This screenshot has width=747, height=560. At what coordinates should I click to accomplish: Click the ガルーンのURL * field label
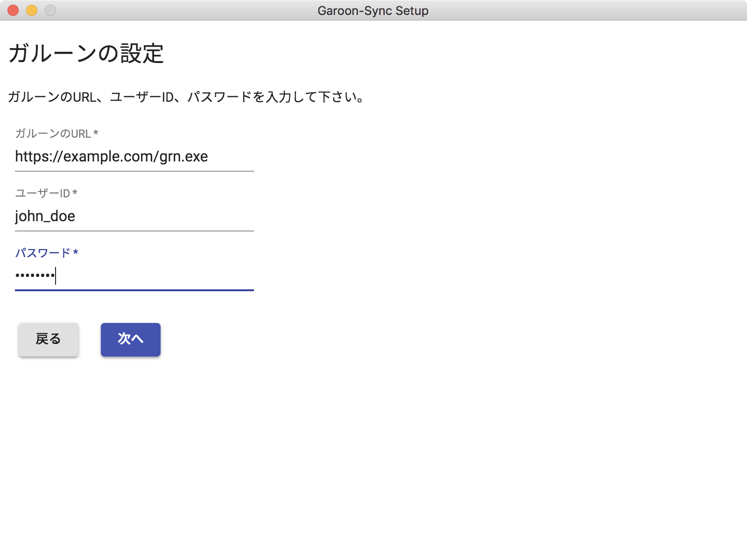56,133
